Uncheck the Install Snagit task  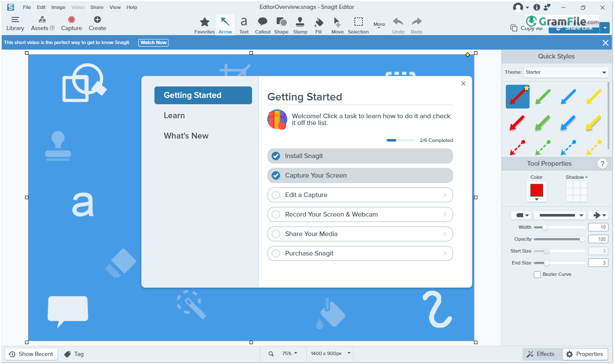coord(276,156)
